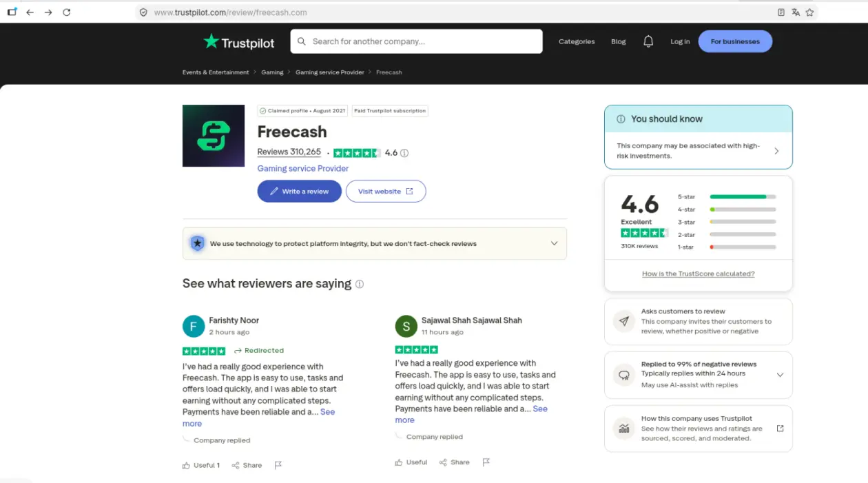Open reader view icon in address bar
This screenshot has width=868, height=483.
click(781, 12)
